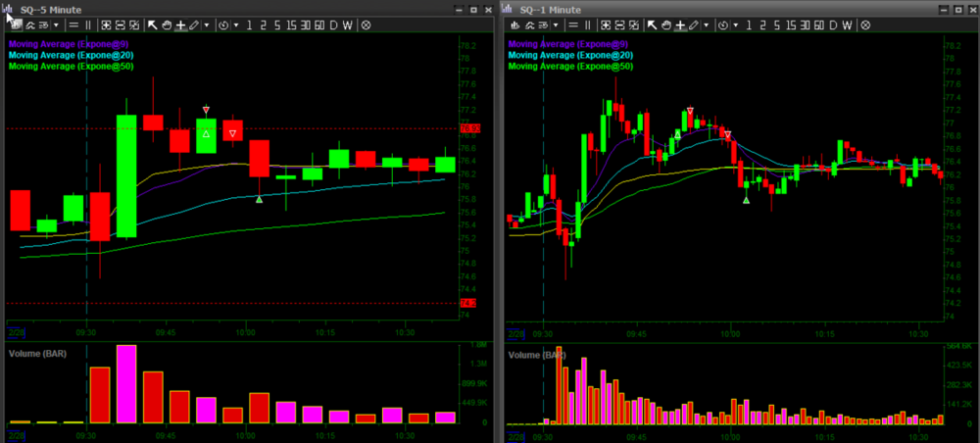Viewport: 980px width, 443px height.
Task: Pick the pencil drawing tool in SQ--1 Minute chart
Action: coord(694,25)
